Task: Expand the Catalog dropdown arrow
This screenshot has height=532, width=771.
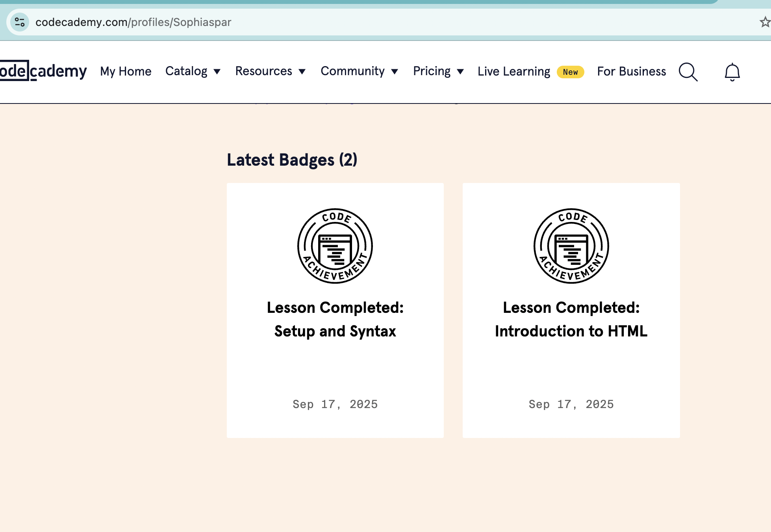Action: 217,72
